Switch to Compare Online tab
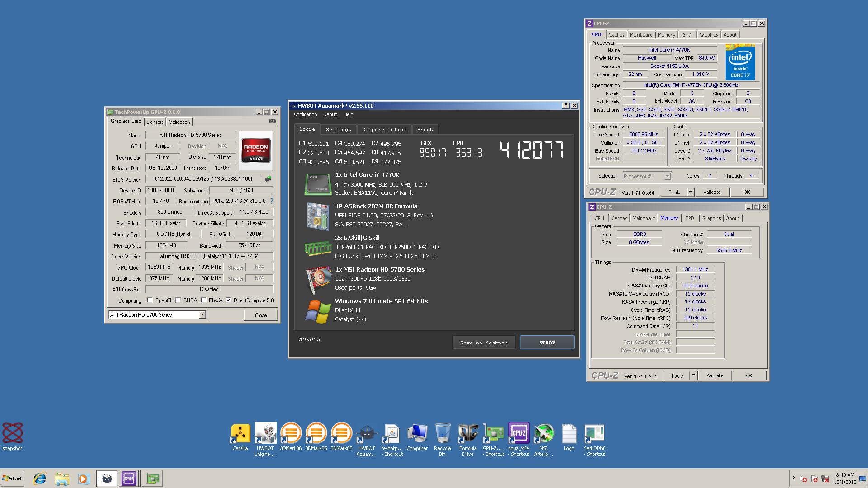Viewport: 868px width, 488px height. (x=384, y=129)
